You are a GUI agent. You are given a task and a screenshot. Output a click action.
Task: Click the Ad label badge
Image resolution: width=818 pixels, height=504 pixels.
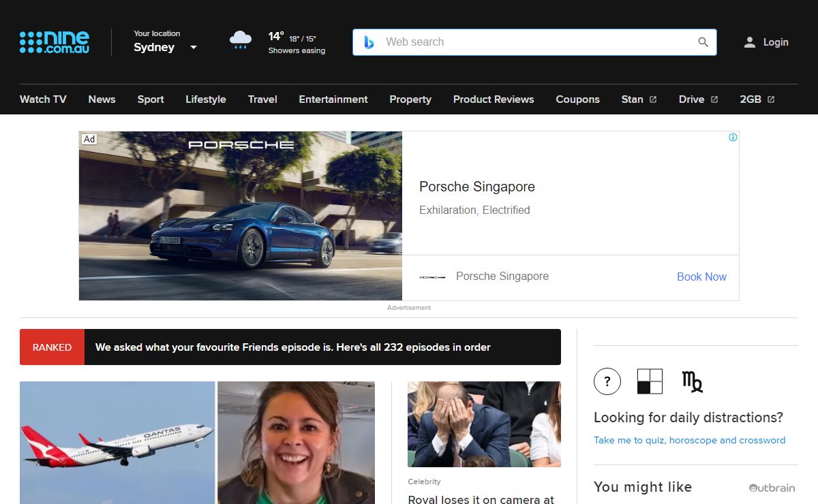(x=89, y=139)
